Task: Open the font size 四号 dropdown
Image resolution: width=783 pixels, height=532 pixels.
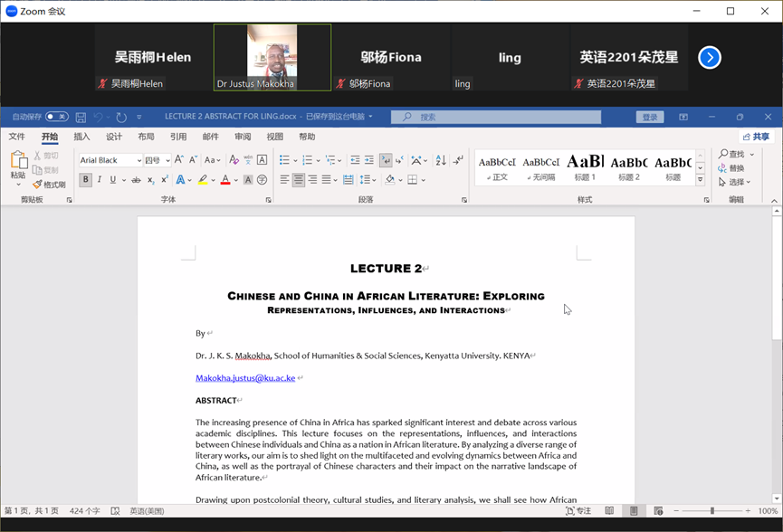Action: pos(167,161)
